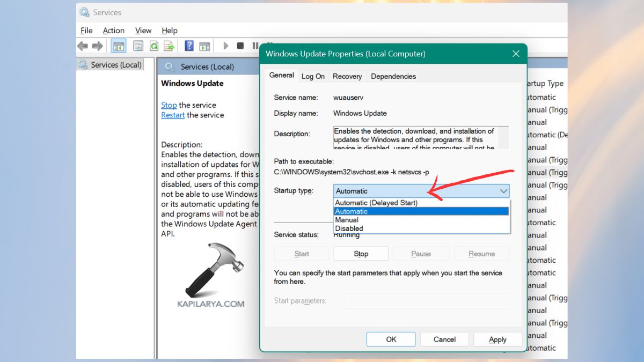Image resolution: width=644 pixels, height=362 pixels.
Task: Click the Stop the service link
Action: pos(169,105)
